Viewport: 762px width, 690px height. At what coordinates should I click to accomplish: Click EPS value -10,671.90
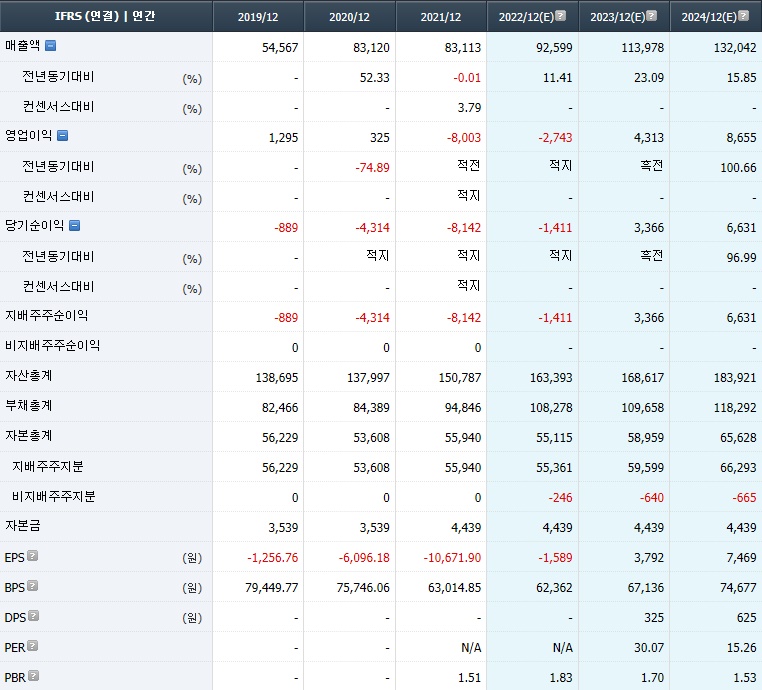pyautogui.click(x=452, y=558)
